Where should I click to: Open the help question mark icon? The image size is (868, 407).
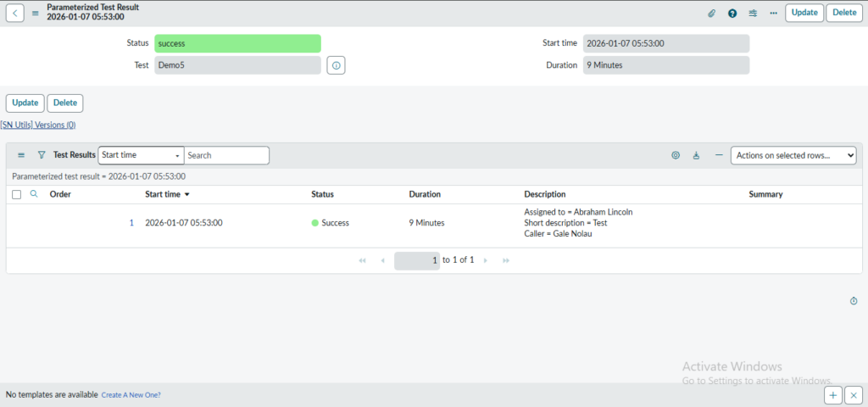click(732, 13)
